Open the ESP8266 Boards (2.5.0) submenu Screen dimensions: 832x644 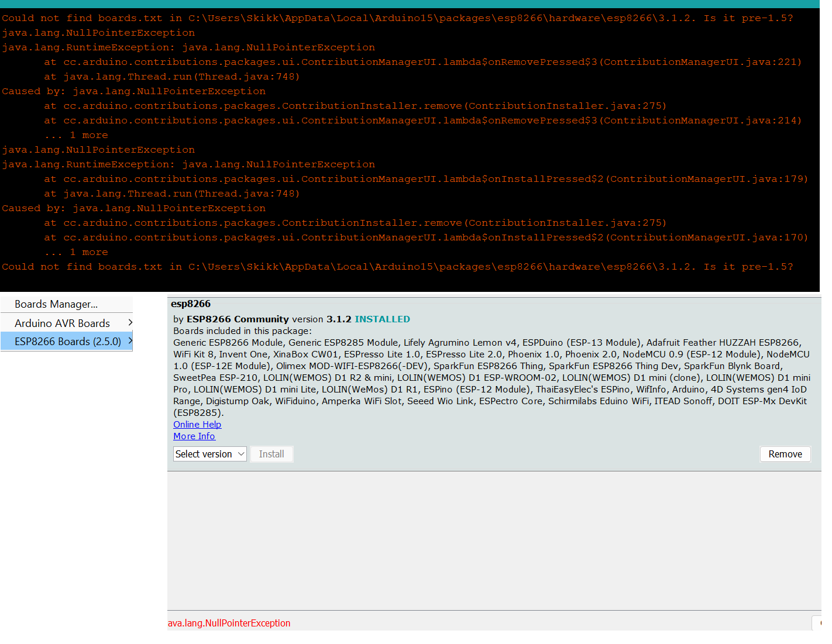point(67,341)
